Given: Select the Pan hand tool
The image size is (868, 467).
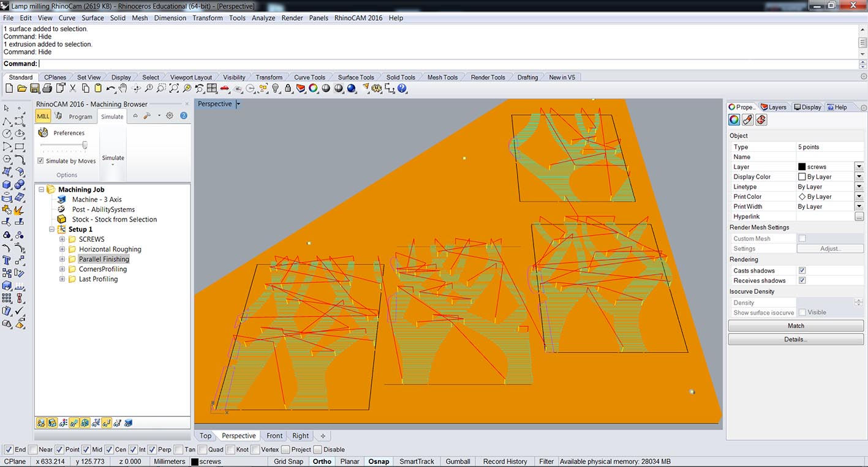Looking at the screenshot, I should 123,89.
